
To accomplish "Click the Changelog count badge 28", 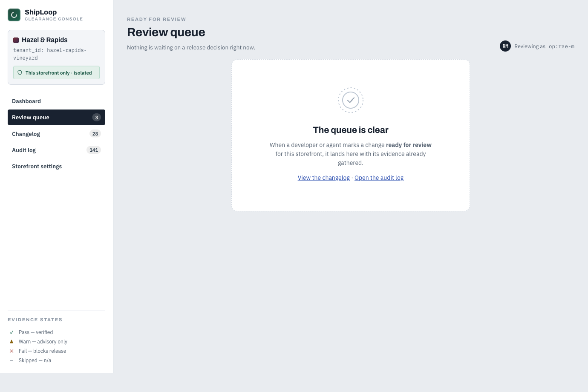I will click(95, 134).
